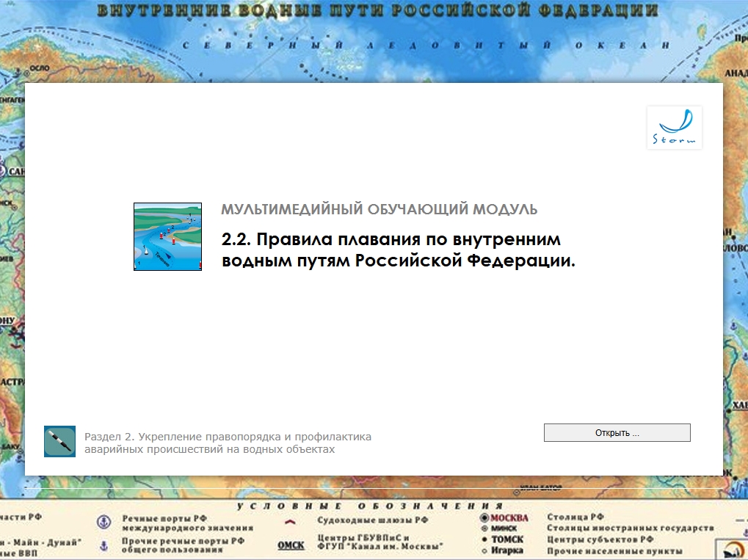This screenshot has height=560, width=748.
Task: Click the pen icon beside Раздел 2
Action: 59,441
